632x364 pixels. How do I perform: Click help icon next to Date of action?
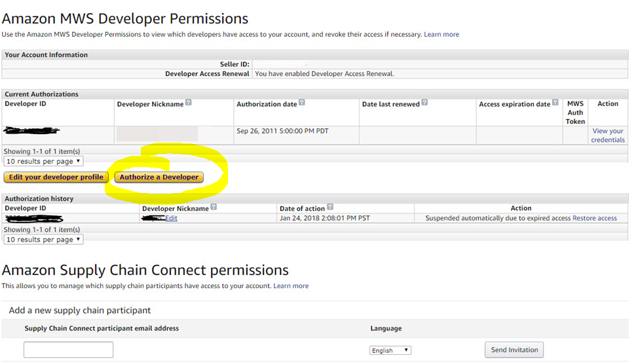tap(330, 208)
